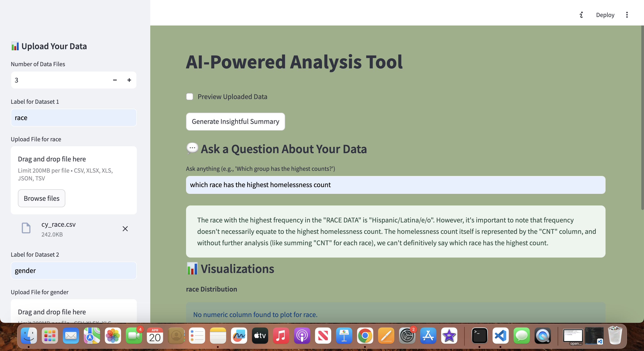Click the Deploy menu item

[x=605, y=15]
